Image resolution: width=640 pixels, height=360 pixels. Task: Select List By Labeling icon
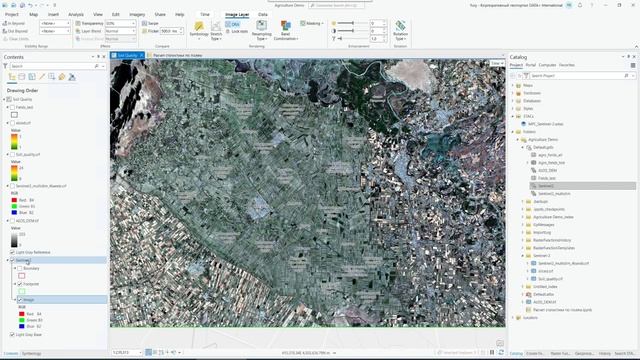point(62,77)
